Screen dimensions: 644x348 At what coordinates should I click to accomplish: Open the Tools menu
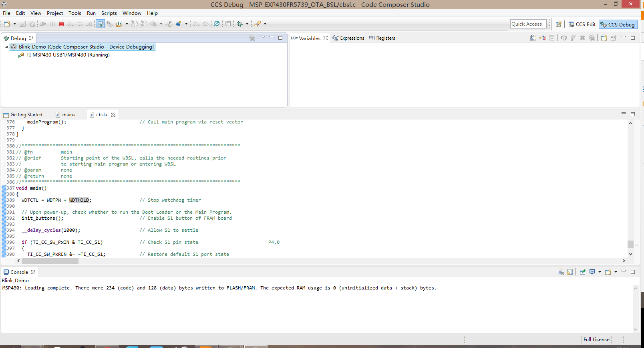pyautogui.click(x=75, y=13)
